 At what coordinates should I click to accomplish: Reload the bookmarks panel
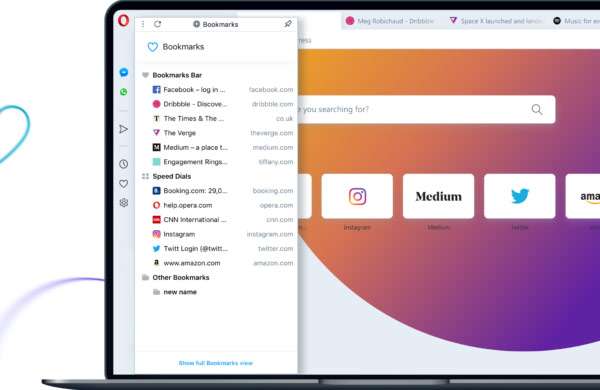(x=157, y=24)
